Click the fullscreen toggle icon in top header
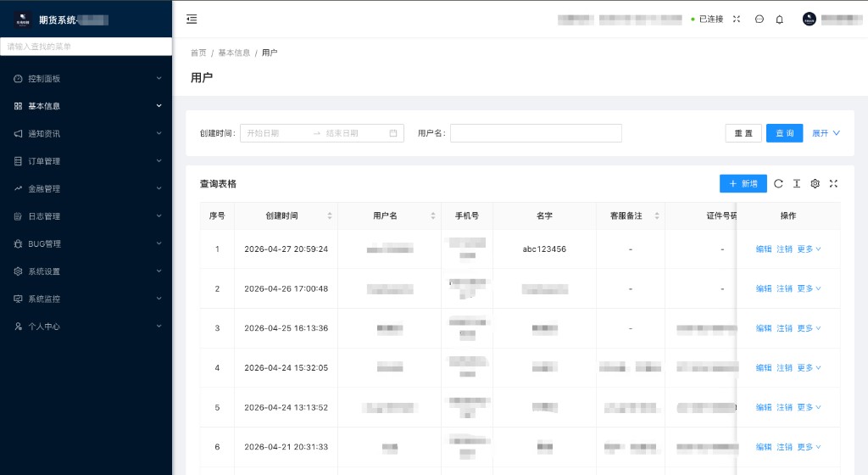The width and height of the screenshot is (868, 475). (x=737, y=19)
